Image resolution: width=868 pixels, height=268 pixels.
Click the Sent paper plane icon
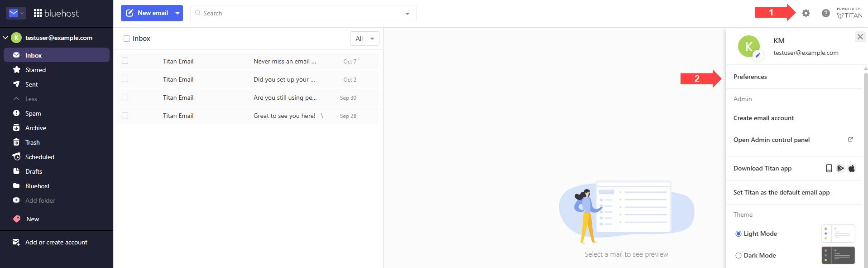16,84
